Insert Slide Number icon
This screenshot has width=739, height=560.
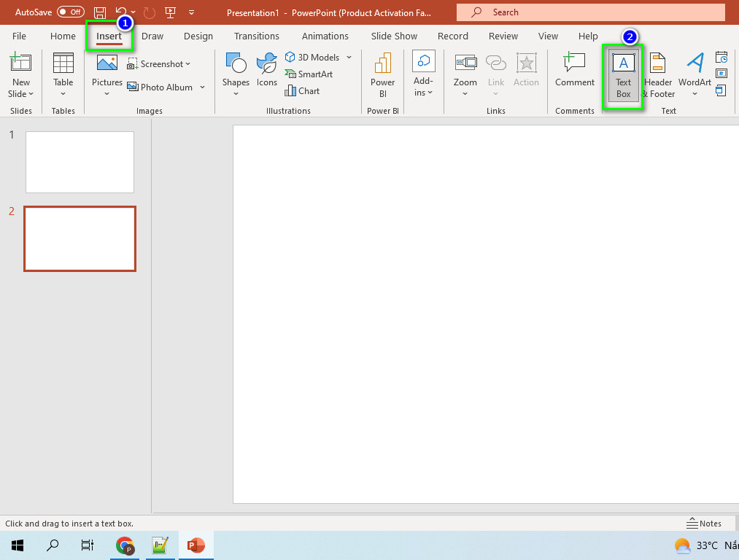[721, 74]
